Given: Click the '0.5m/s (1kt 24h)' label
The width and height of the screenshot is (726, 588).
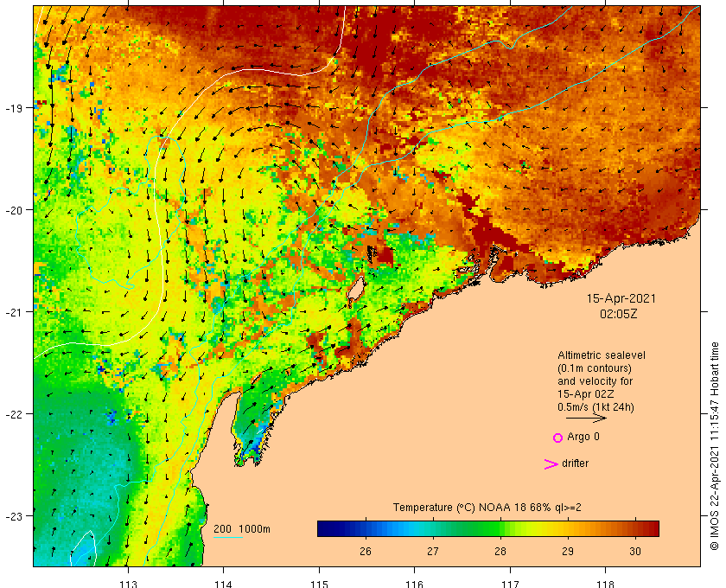Looking at the screenshot, I should pos(595,407).
